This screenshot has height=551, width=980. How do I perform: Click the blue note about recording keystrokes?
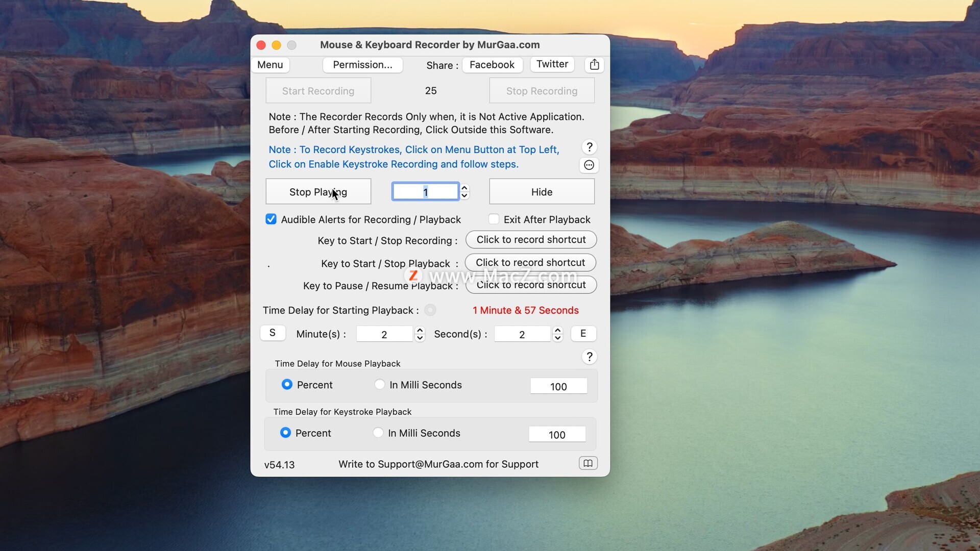pos(414,157)
